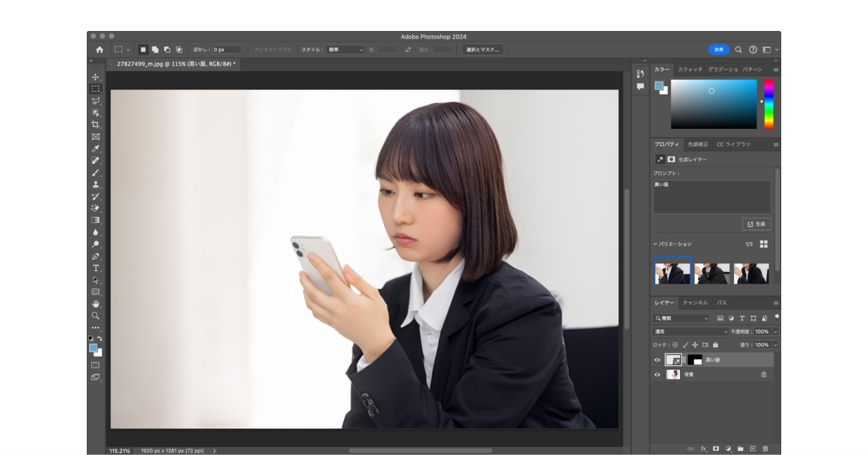This screenshot has width=868, height=455.
Task: Add layer style with fx icon
Action: click(704, 448)
